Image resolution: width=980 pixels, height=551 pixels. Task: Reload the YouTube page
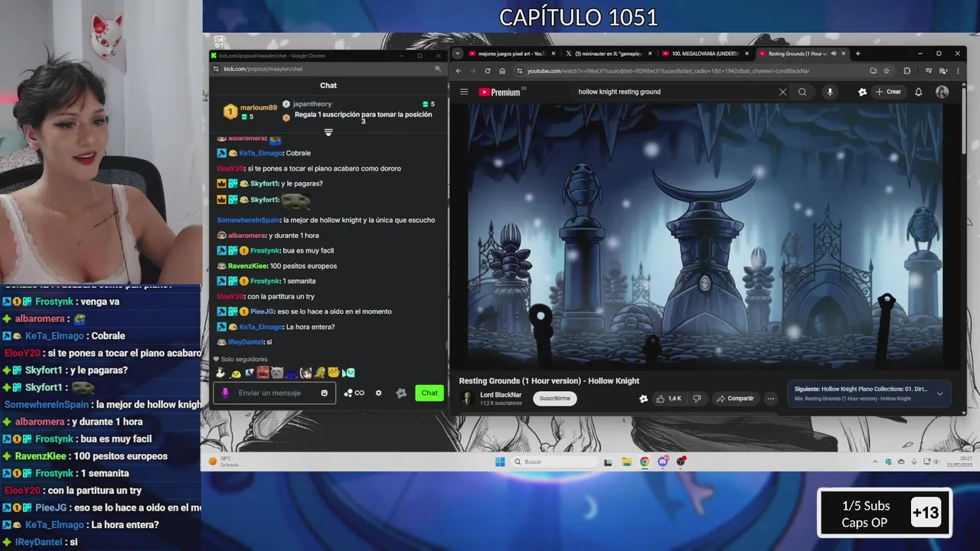click(487, 70)
